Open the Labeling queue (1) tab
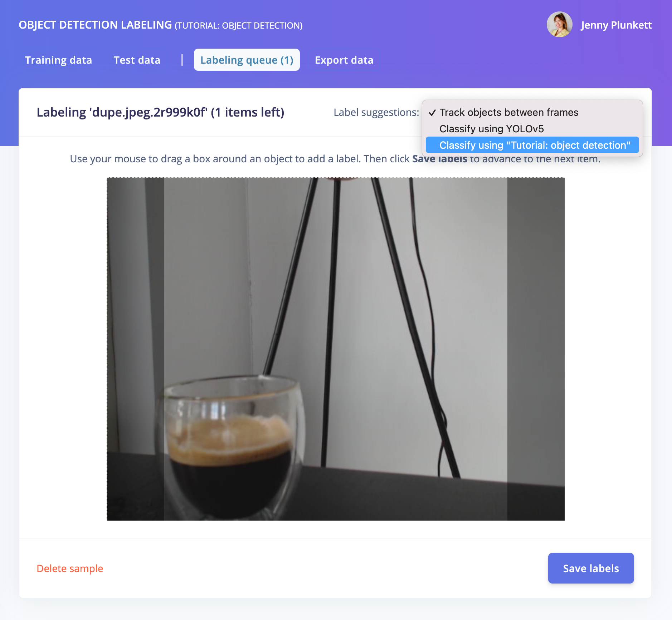This screenshot has width=672, height=620. click(247, 60)
